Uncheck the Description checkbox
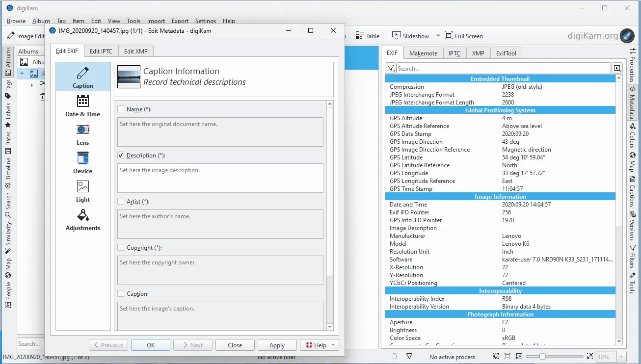The height and width of the screenshot is (364, 641). click(x=121, y=156)
